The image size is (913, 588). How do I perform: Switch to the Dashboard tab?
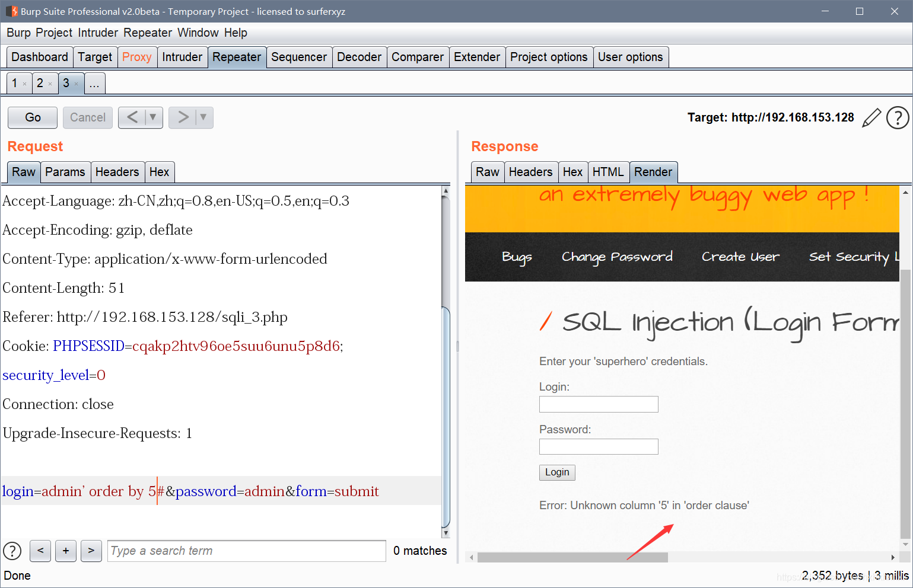[x=40, y=57]
